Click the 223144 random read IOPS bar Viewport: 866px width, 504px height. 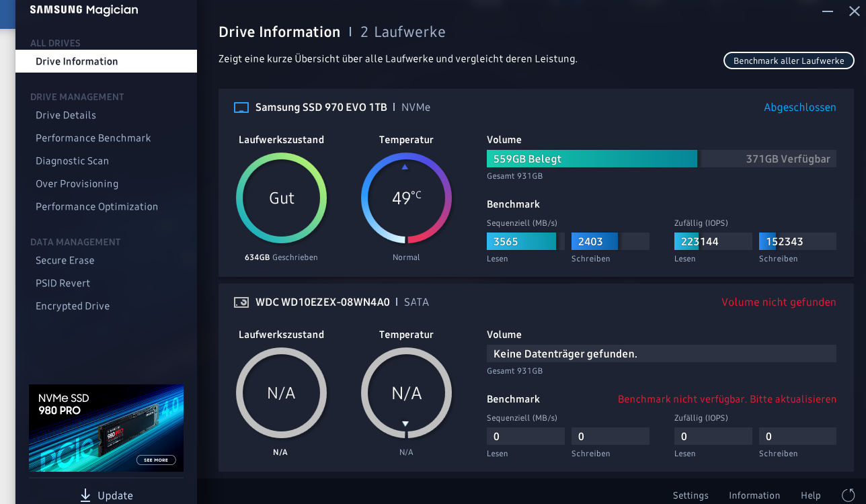pos(713,241)
